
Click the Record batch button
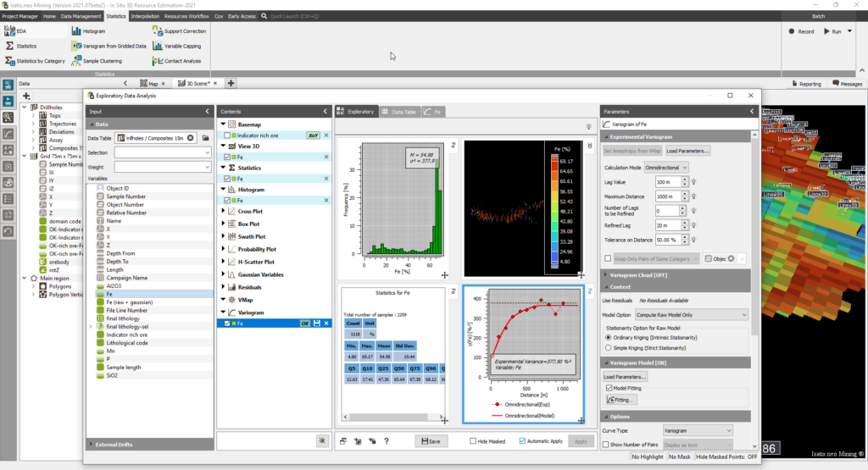pyautogui.click(x=801, y=31)
